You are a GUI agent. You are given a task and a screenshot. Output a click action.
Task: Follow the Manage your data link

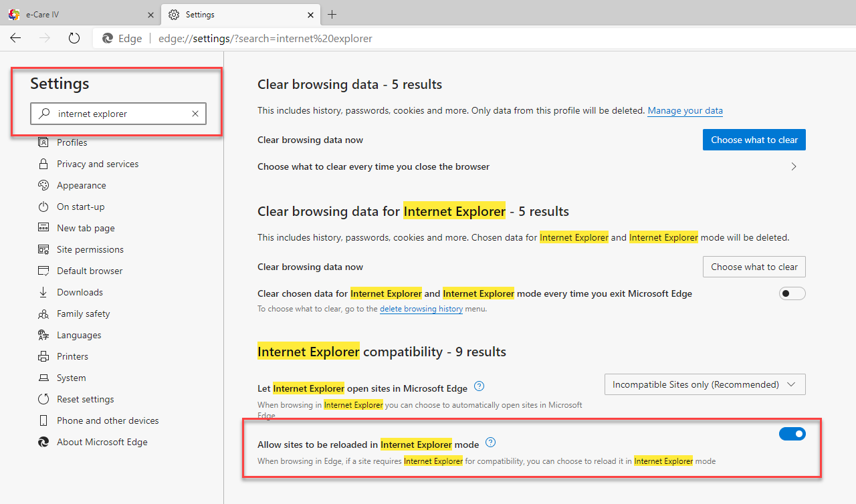point(685,110)
